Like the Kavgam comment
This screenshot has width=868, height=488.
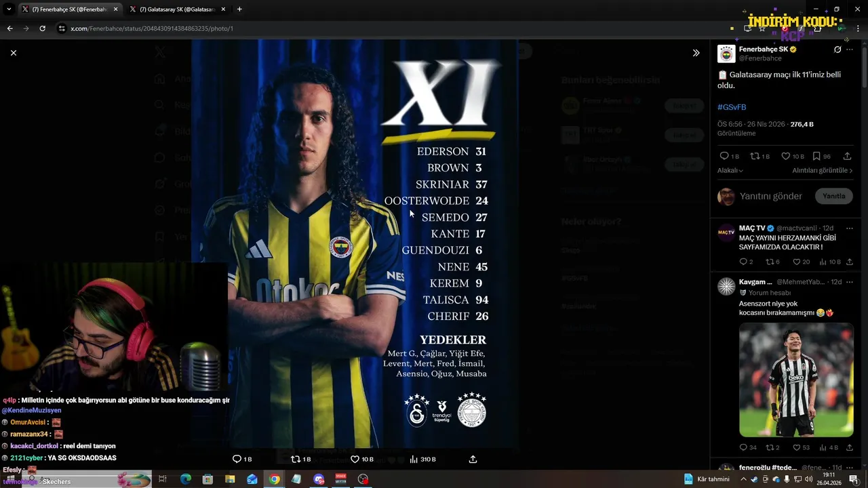coord(796,447)
